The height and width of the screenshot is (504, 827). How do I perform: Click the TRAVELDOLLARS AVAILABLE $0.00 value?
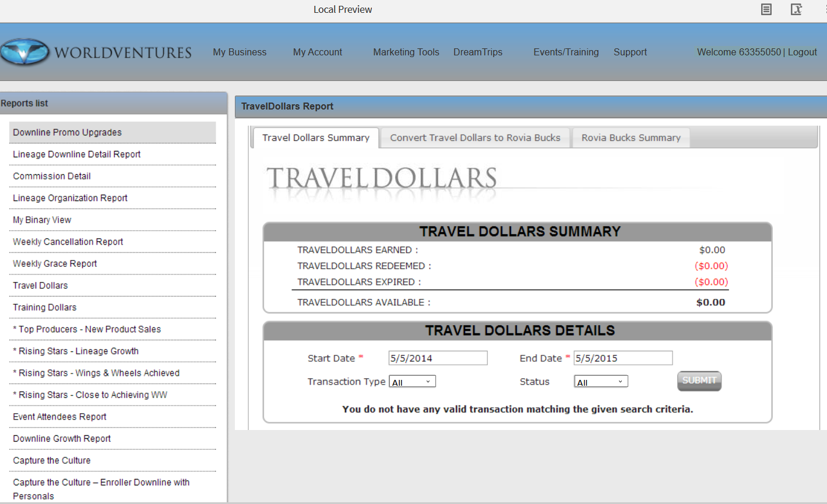711,302
